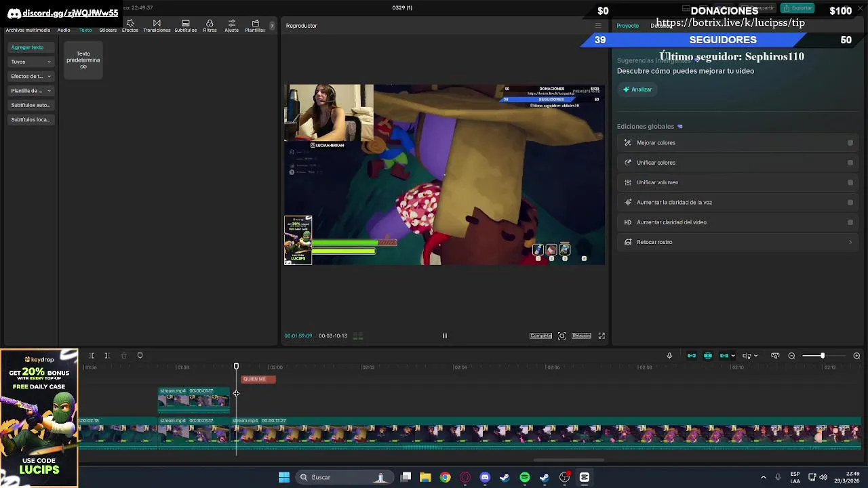Toggle auto snapping icon
Viewport: 868px width, 488px height.
pyautogui.click(x=708, y=356)
